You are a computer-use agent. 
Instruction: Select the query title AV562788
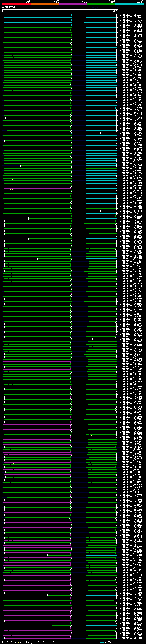click(x=8, y=8)
